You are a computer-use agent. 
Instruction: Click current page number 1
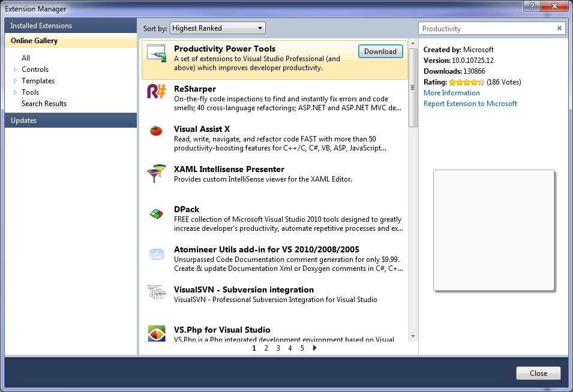coord(254,348)
